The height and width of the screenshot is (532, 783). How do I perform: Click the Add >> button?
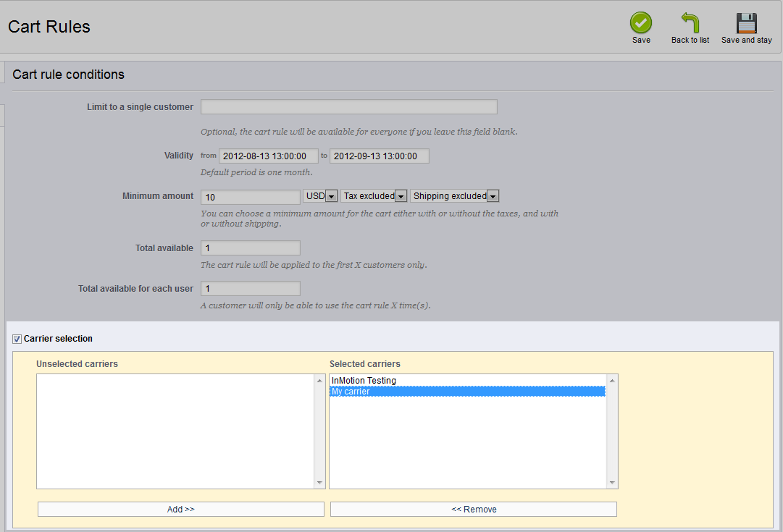pyautogui.click(x=181, y=509)
